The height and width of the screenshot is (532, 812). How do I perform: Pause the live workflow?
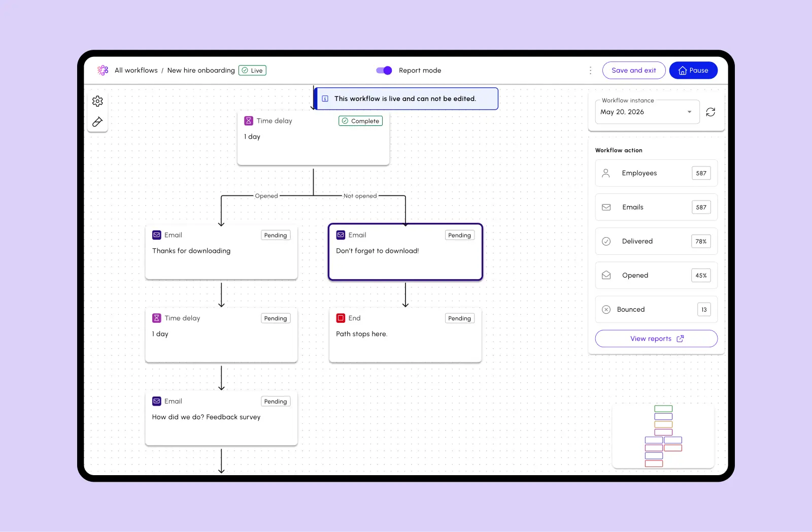(x=693, y=71)
